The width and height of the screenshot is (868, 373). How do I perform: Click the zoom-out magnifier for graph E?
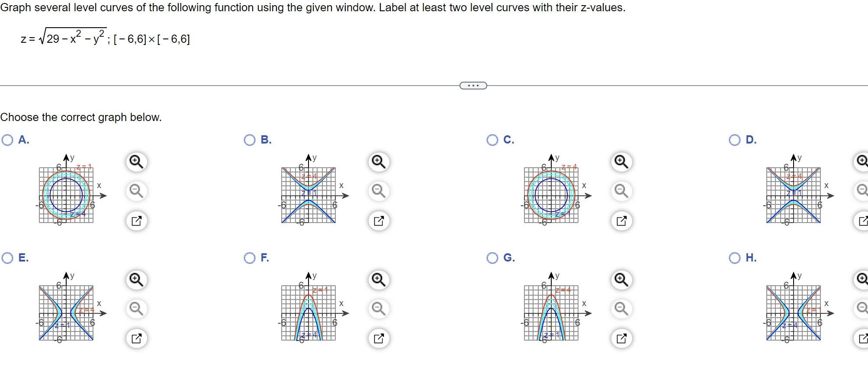click(x=136, y=309)
